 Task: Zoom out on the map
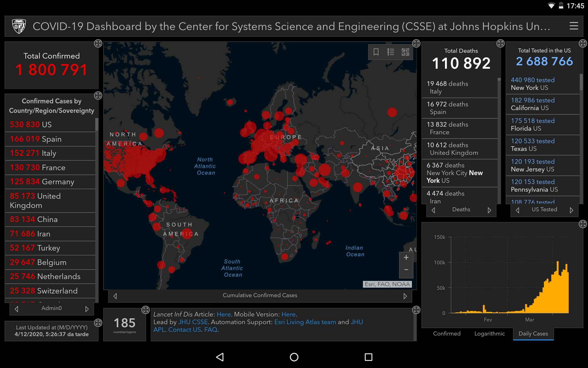(x=406, y=270)
